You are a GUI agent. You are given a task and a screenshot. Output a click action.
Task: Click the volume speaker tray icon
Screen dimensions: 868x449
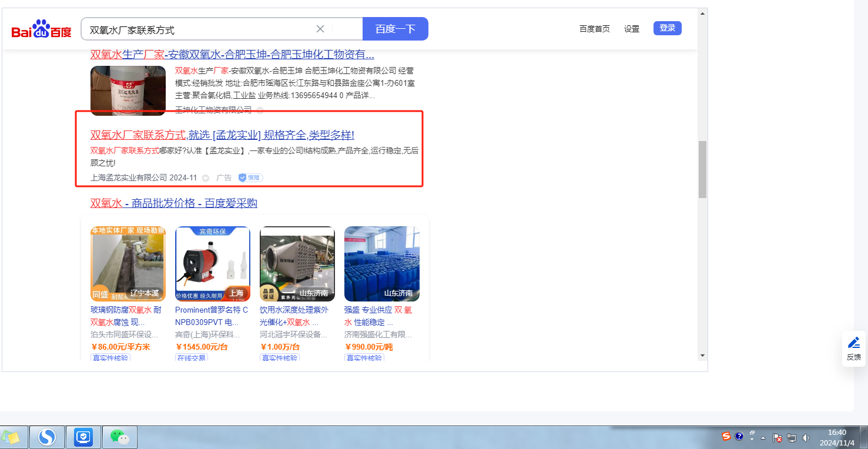pyautogui.click(x=806, y=438)
